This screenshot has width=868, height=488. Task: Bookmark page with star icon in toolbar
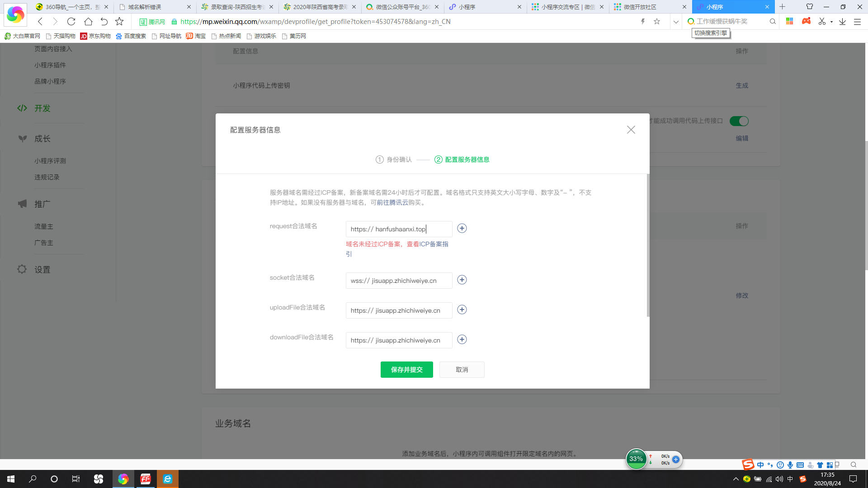point(119,21)
